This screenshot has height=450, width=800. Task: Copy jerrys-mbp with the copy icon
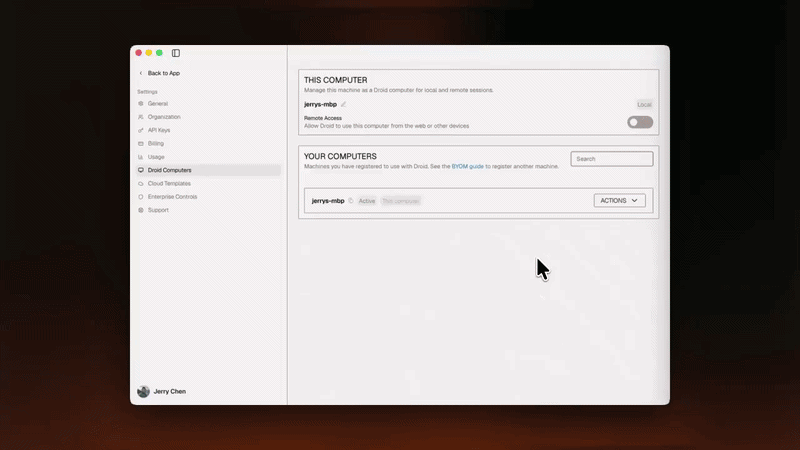pos(351,201)
